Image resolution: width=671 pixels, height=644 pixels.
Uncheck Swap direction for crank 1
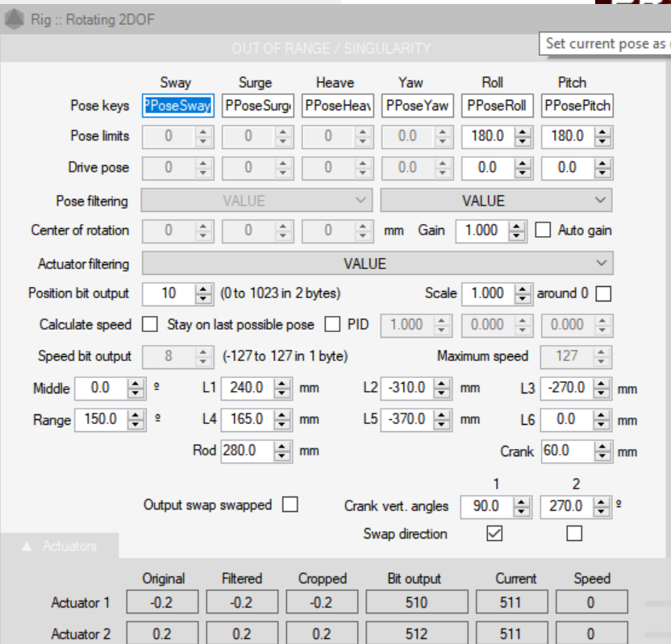click(494, 534)
